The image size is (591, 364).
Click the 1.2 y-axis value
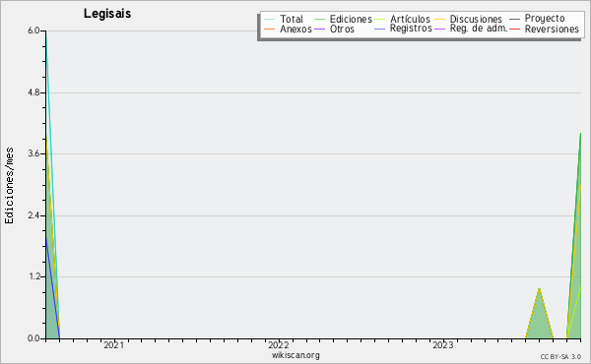tap(33, 276)
